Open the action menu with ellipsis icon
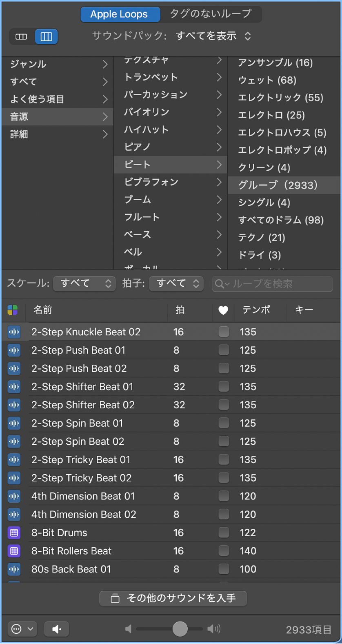The height and width of the screenshot is (644, 342). pos(22,629)
